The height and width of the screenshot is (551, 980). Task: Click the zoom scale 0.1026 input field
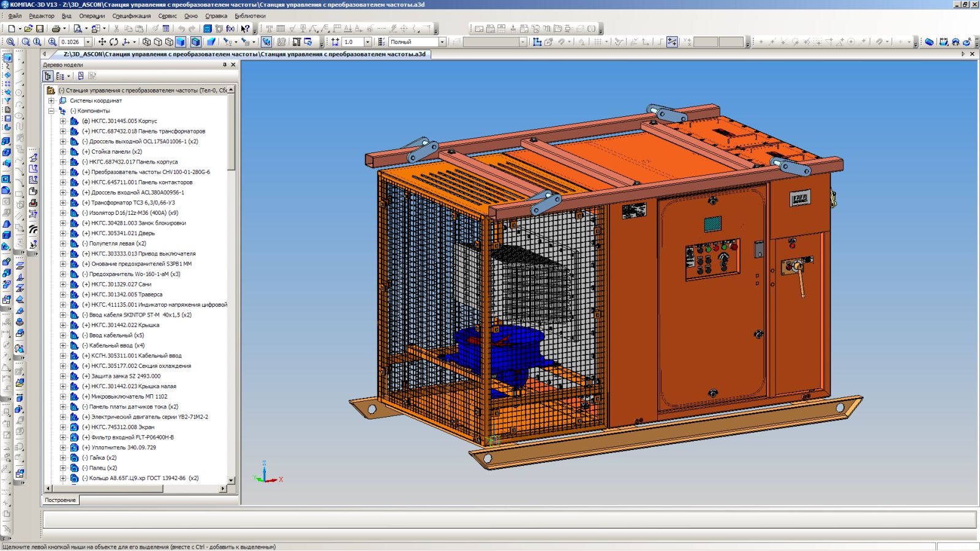[x=71, y=42]
